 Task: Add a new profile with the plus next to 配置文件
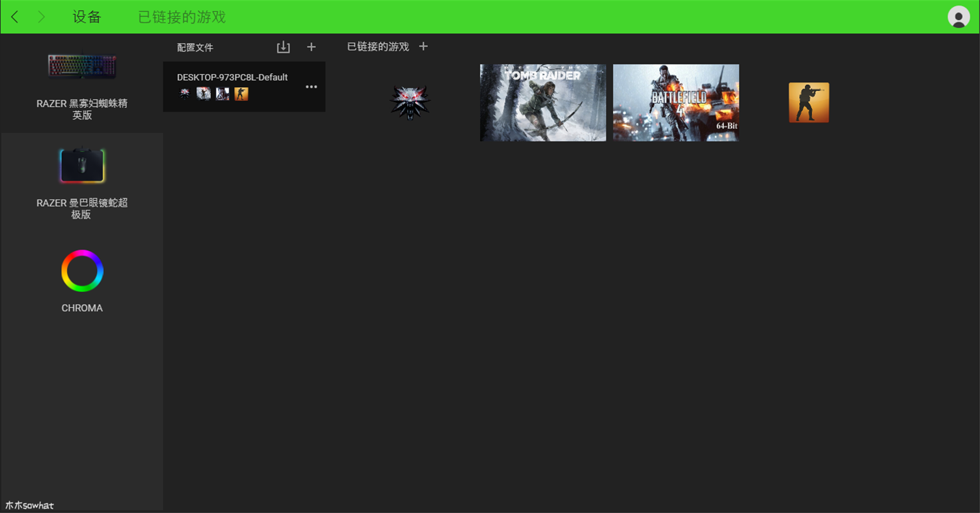pos(311,47)
